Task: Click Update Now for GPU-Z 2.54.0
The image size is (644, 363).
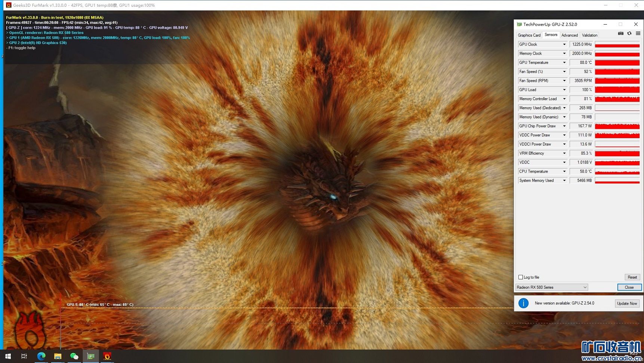Action: click(627, 303)
